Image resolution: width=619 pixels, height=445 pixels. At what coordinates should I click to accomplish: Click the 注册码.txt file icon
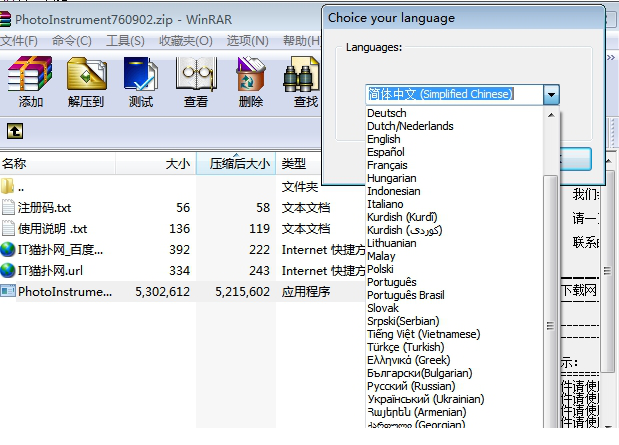coord(8,207)
